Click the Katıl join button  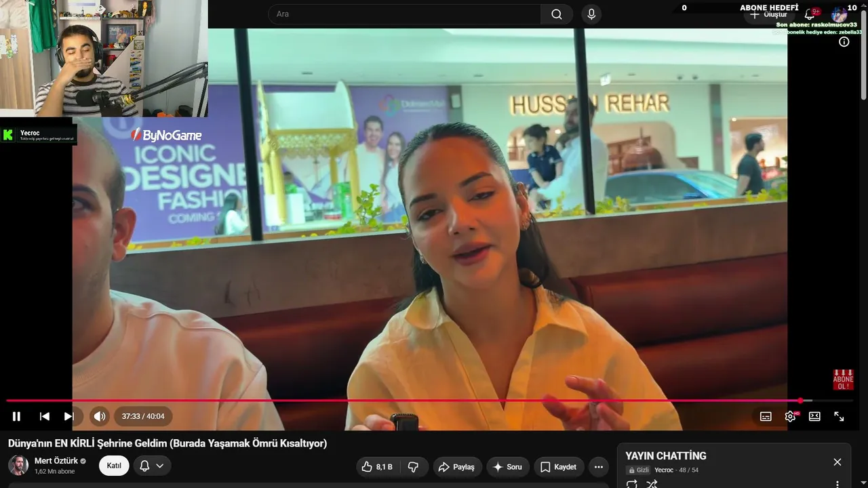point(114,466)
